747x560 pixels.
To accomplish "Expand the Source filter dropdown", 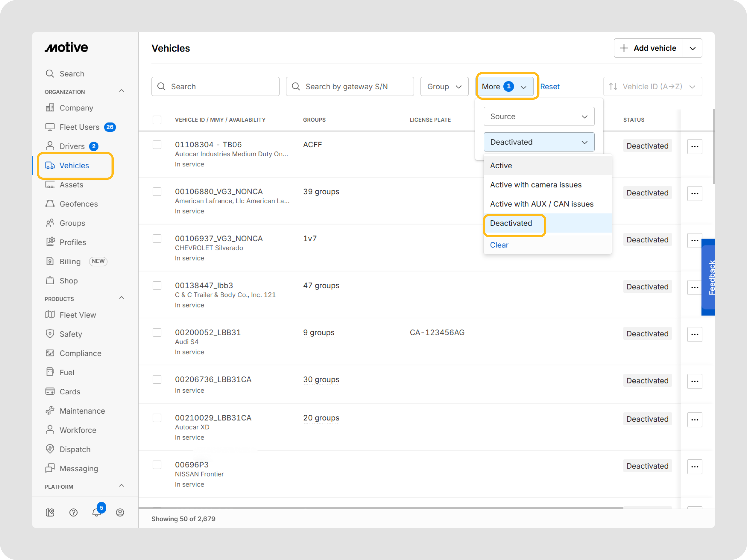I will coord(539,117).
